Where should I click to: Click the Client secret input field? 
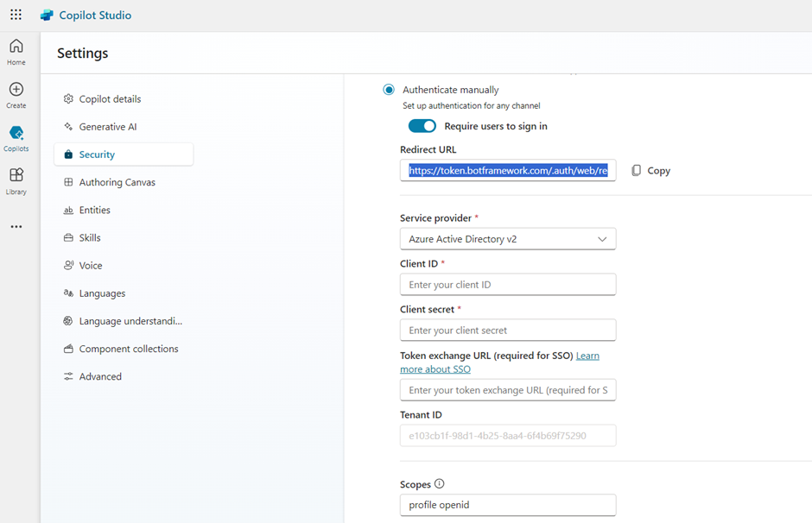tap(508, 331)
